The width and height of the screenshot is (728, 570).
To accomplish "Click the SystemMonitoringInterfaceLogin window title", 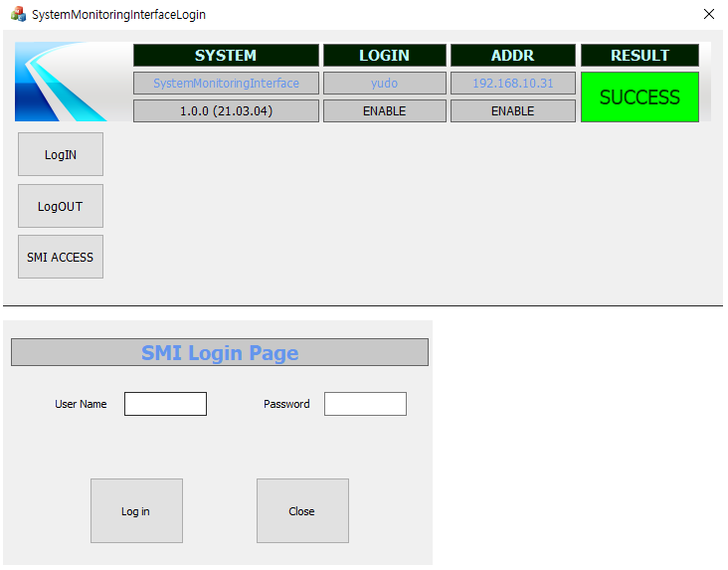I will (119, 14).
